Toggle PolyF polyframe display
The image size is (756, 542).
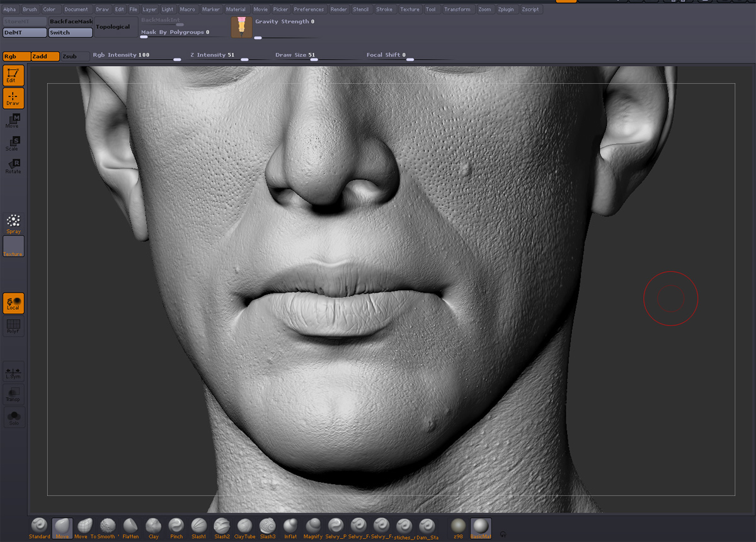pyautogui.click(x=13, y=326)
